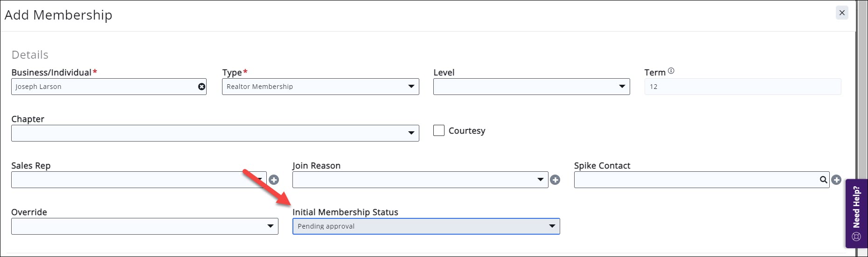Add new Spike Contact plus icon
Image resolution: width=868 pixels, height=257 pixels.
(836, 180)
